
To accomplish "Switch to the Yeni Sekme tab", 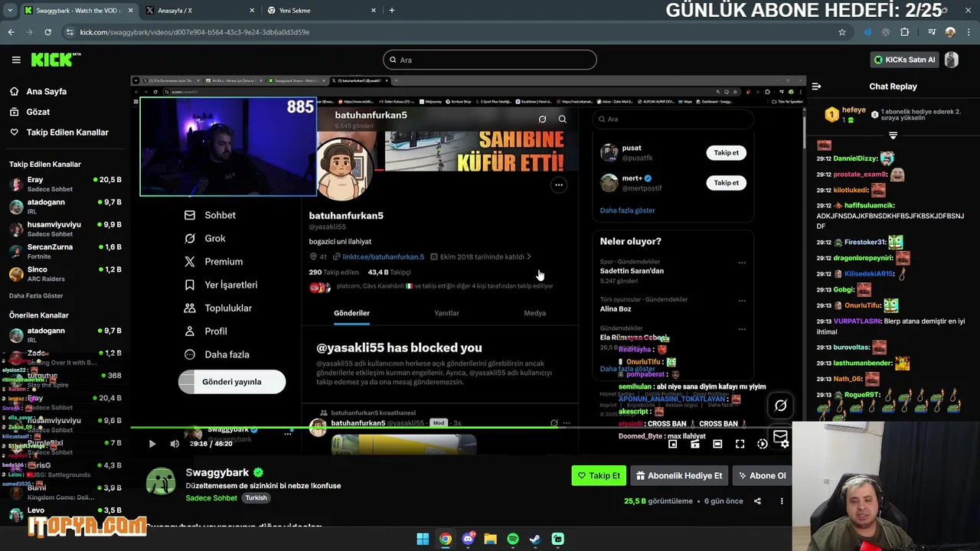I will 322,11.
